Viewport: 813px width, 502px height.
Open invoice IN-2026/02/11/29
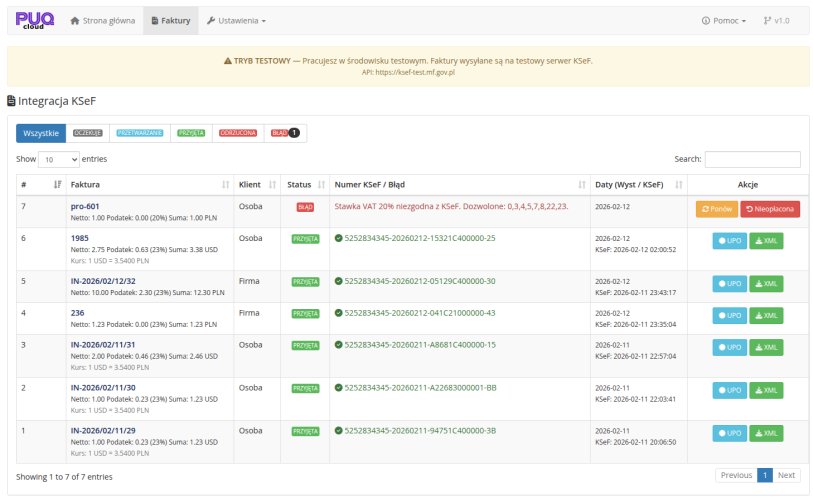(103, 430)
